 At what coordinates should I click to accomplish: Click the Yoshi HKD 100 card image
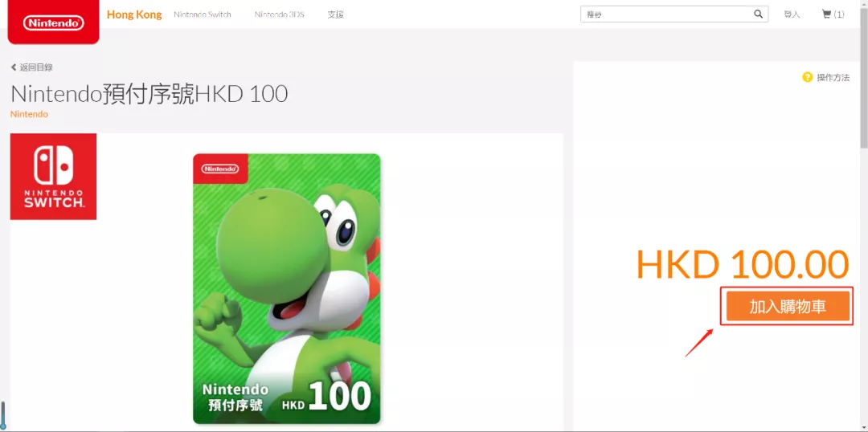point(287,289)
